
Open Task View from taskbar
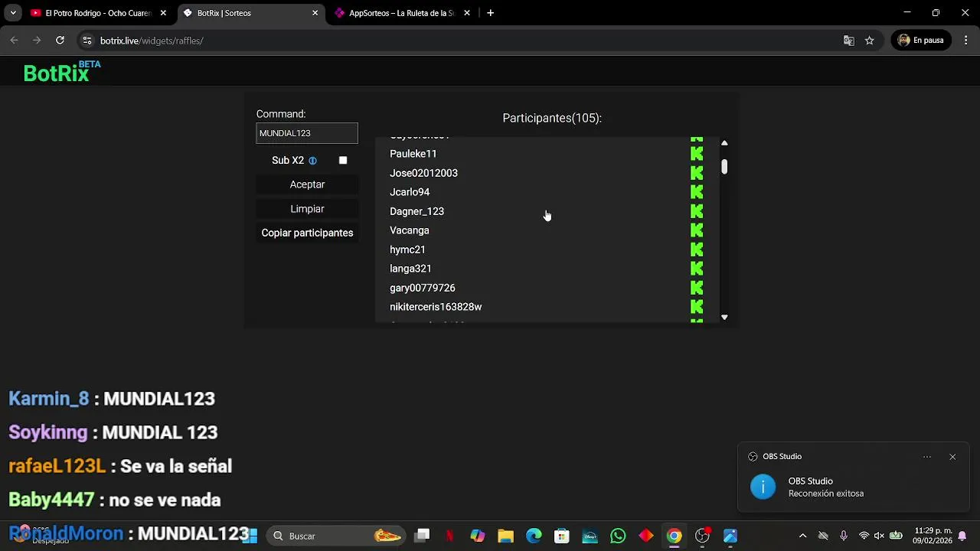click(x=422, y=536)
